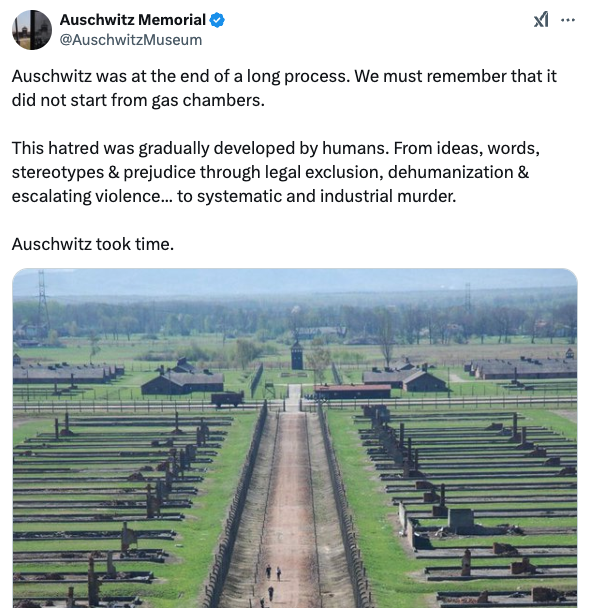
Task: Click the word "stereotypes" in the tweet
Action: (x=58, y=173)
